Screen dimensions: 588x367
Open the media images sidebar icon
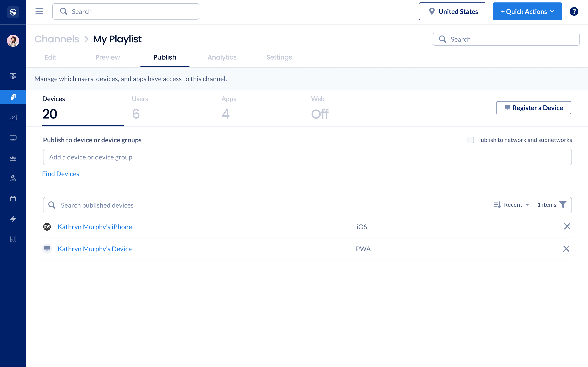13,117
